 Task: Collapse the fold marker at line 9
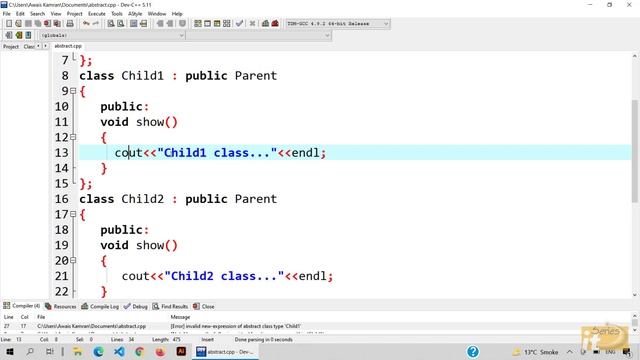pos(73,91)
